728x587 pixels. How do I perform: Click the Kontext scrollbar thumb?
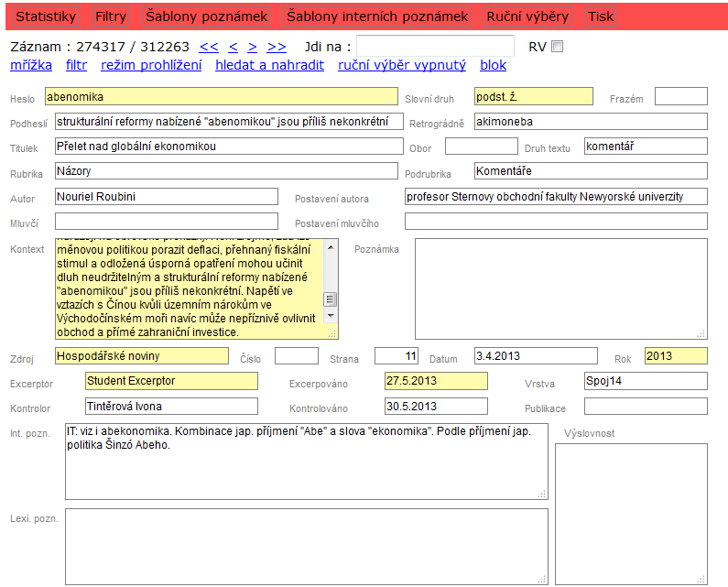tap(331, 299)
